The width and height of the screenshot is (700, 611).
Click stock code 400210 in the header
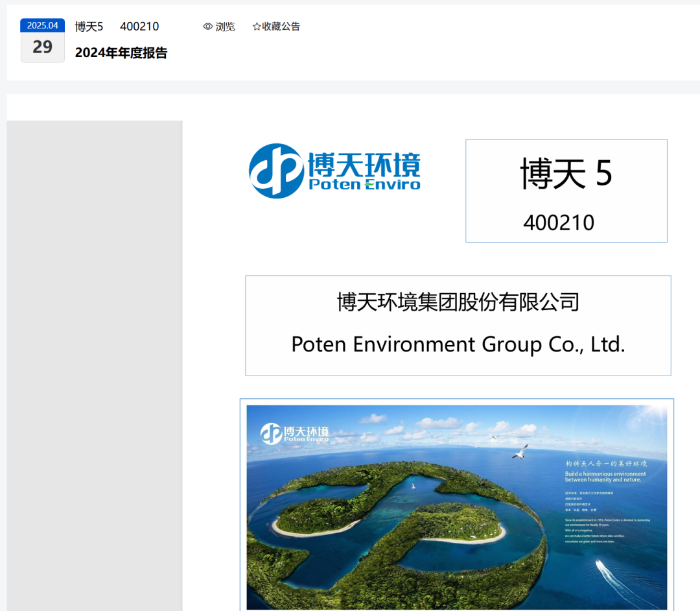tap(139, 27)
